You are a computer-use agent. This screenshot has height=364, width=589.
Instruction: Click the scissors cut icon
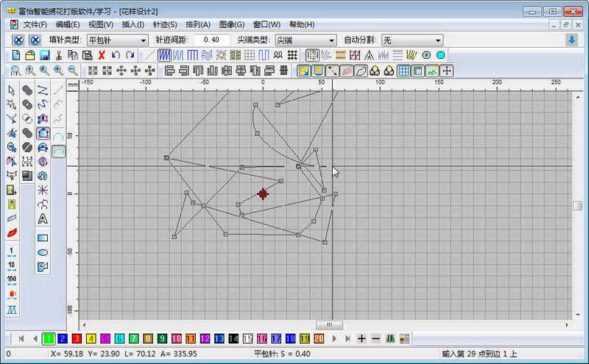coord(59,56)
